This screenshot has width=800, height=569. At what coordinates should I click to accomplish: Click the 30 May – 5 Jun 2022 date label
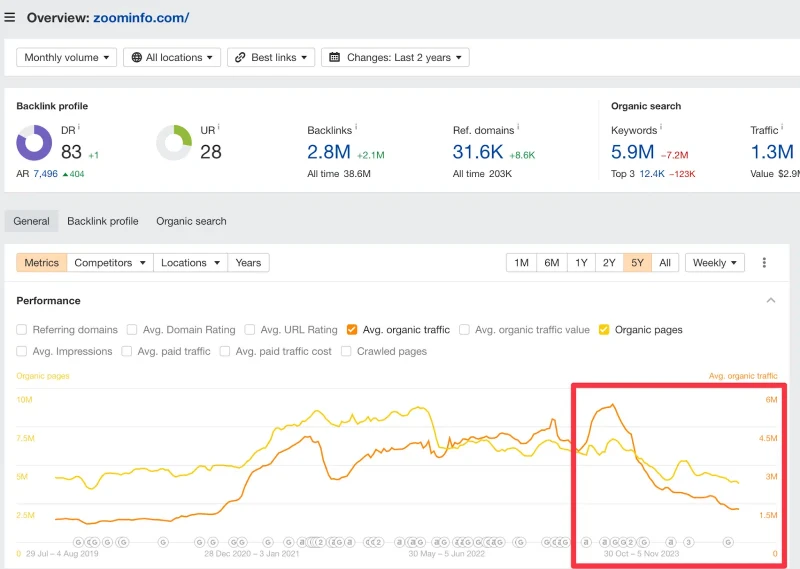coord(446,554)
